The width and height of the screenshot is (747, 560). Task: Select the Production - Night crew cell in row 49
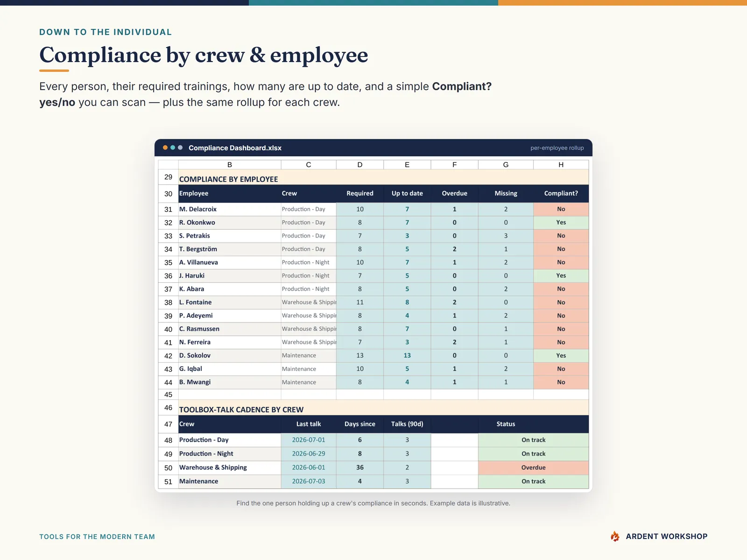pyautogui.click(x=230, y=454)
